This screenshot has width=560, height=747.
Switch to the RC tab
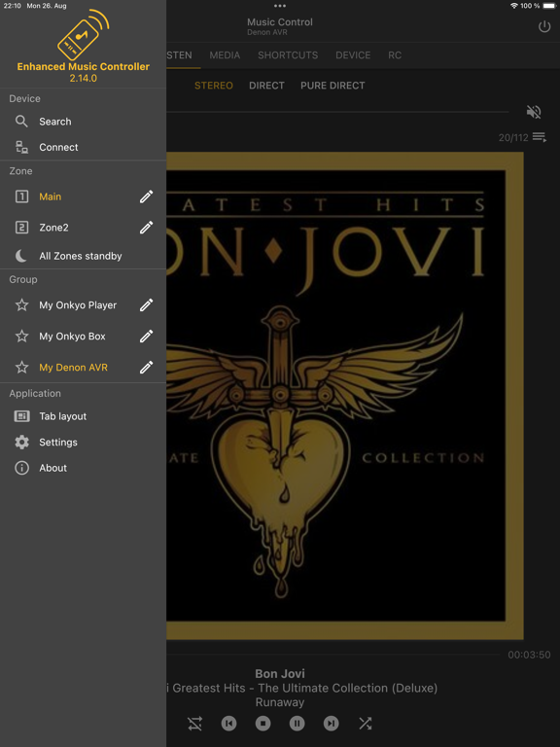(x=395, y=55)
